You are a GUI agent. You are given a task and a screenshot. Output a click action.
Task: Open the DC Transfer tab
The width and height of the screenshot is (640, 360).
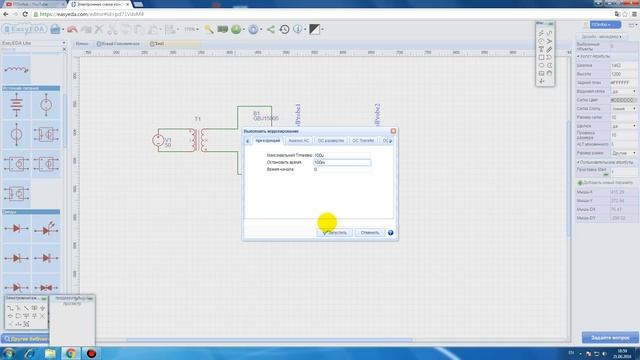363,141
